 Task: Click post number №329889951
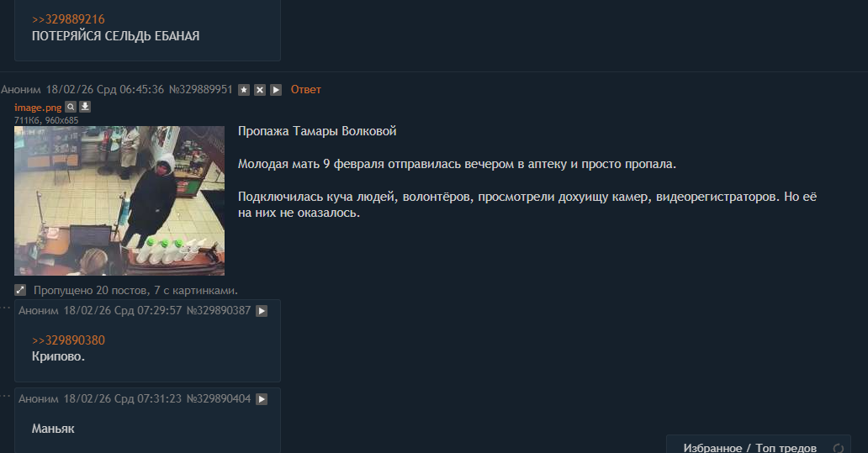[x=200, y=90]
